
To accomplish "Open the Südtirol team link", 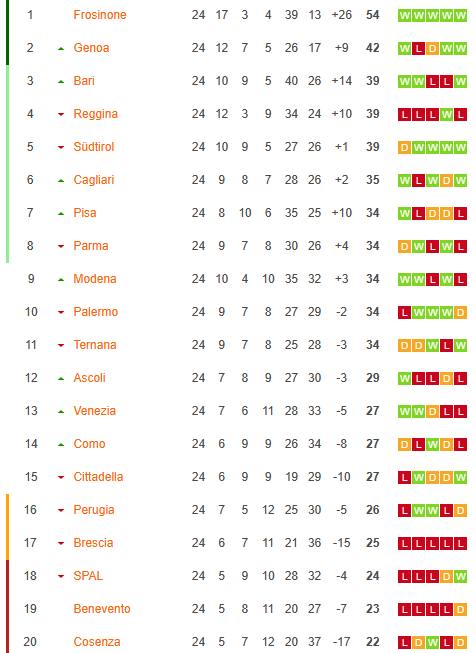I will tap(94, 147).
